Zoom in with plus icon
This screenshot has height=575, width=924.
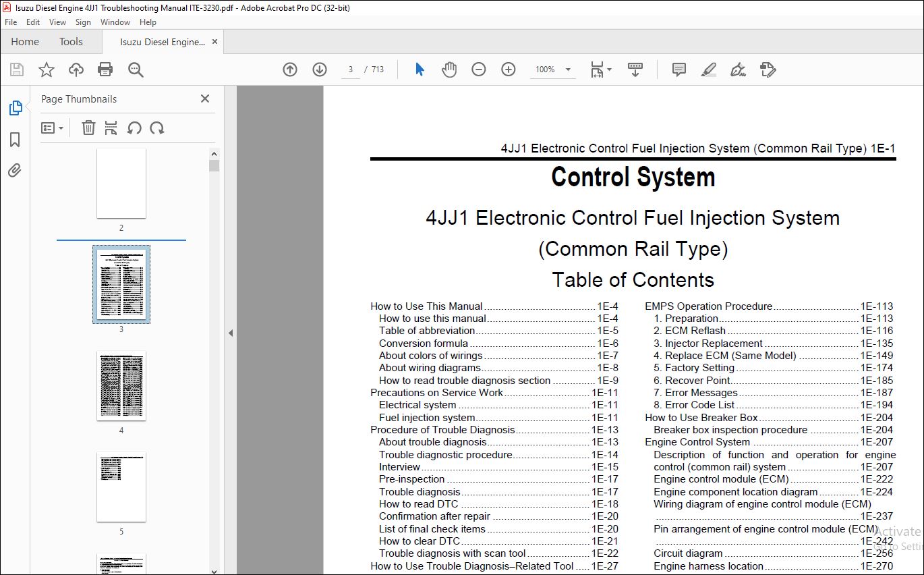[x=509, y=70]
